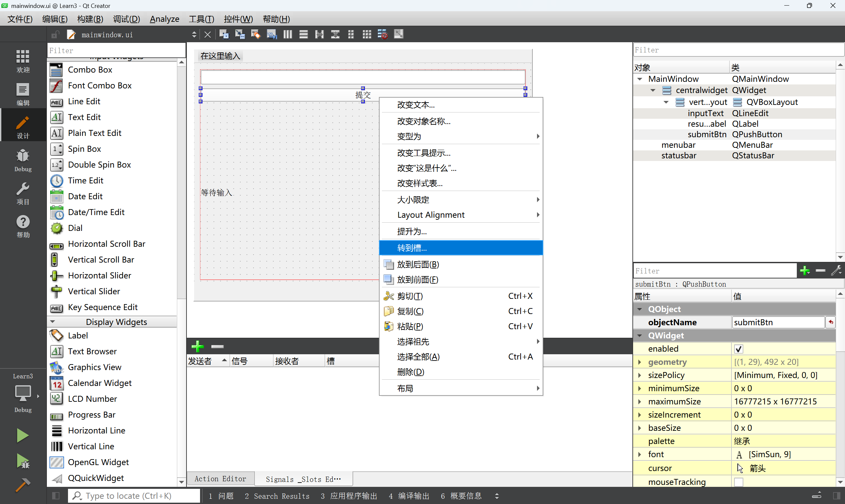Apply form layout from toolbar
Viewport: 845px width, 504px height.
click(351, 34)
